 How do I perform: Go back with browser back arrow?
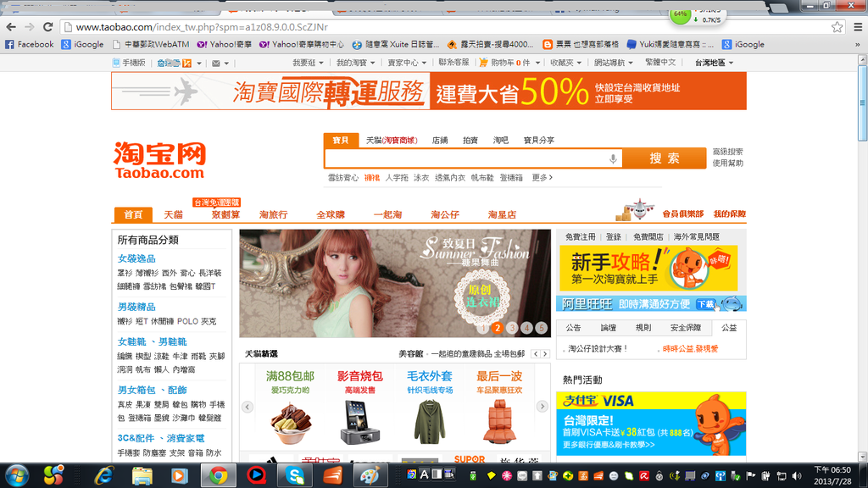[11, 26]
